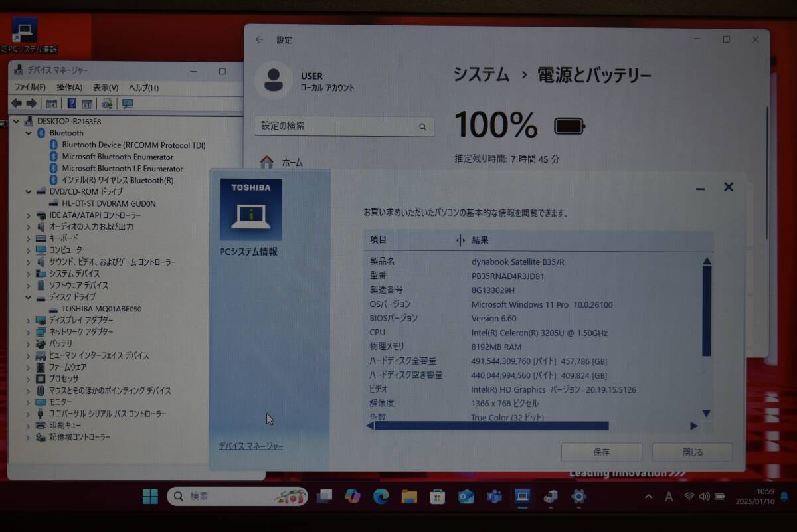
Task: Go back in Device Manager toolbar
Action: [x=17, y=104]
